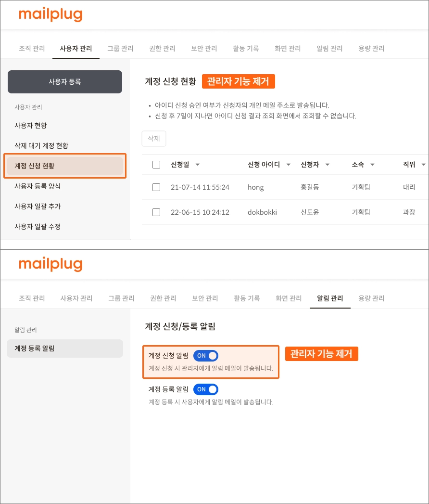Click the 삭제 button above the table
The height and width of the screenshot is (504, 429).
click(x=154, y=138)
